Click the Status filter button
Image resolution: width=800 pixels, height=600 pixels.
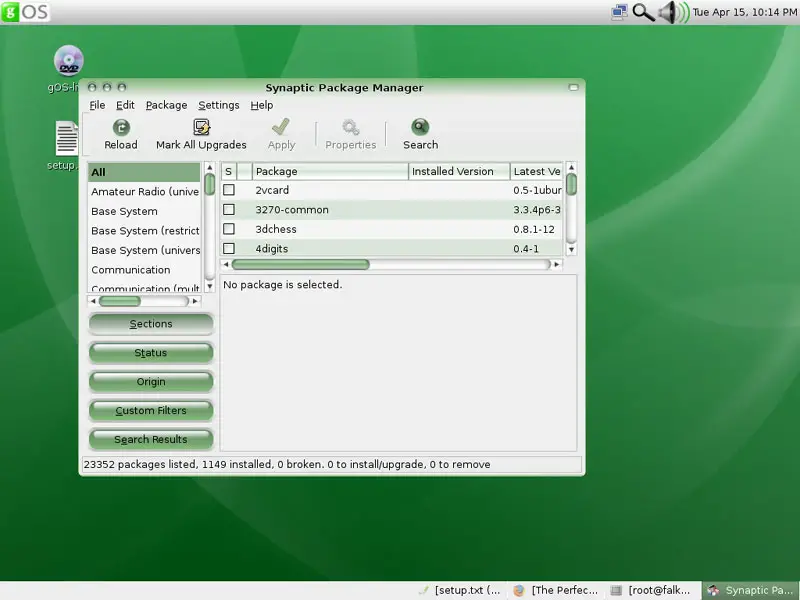151,353
